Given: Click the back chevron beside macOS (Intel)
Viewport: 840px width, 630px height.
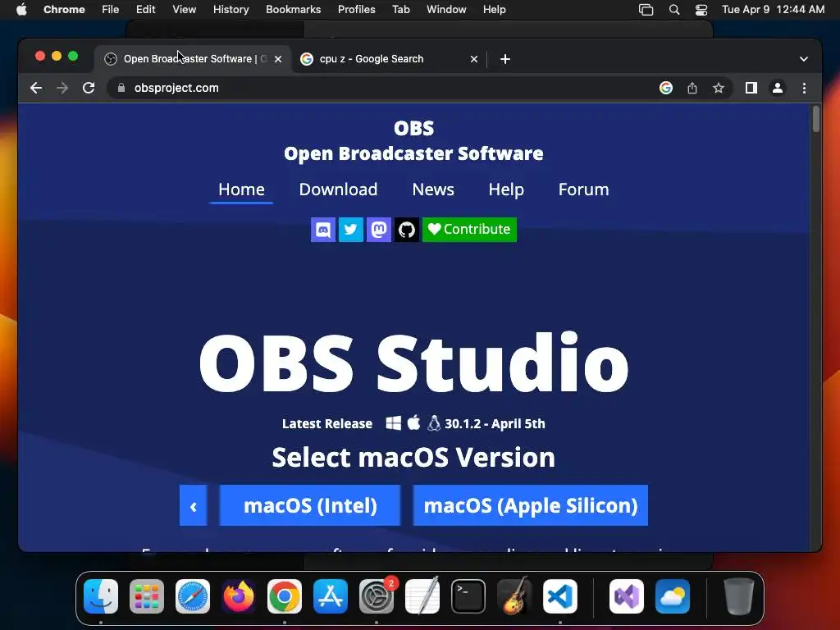Looking at the screenshot, I should point(194,505).
